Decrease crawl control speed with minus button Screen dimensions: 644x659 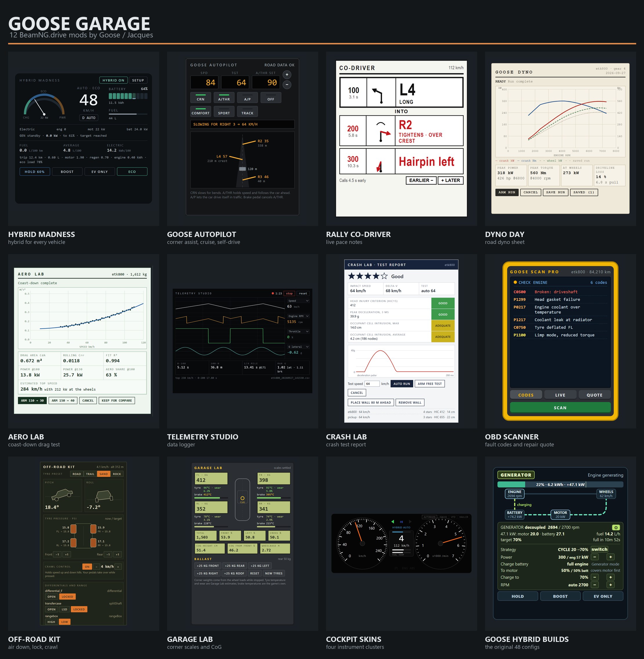[x=96, y=566]
